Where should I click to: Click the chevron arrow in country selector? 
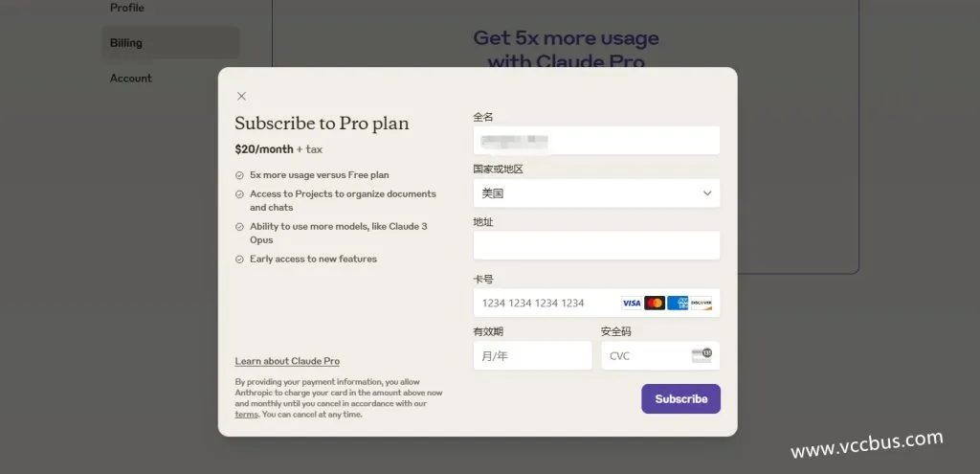point(707,193)
